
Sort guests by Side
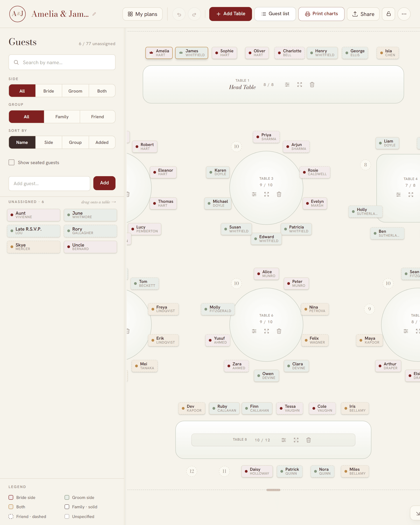[x=49, y=142]
